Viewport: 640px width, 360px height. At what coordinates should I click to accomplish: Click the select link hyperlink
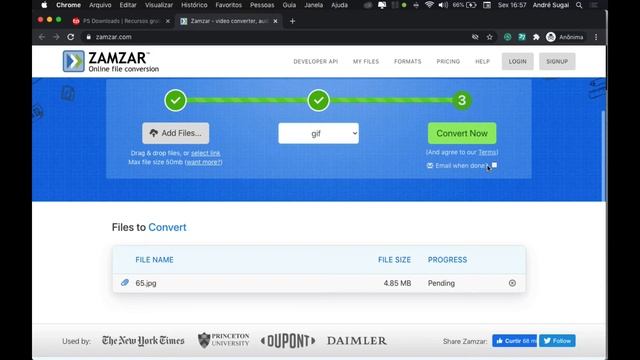(x=206, y=153)
